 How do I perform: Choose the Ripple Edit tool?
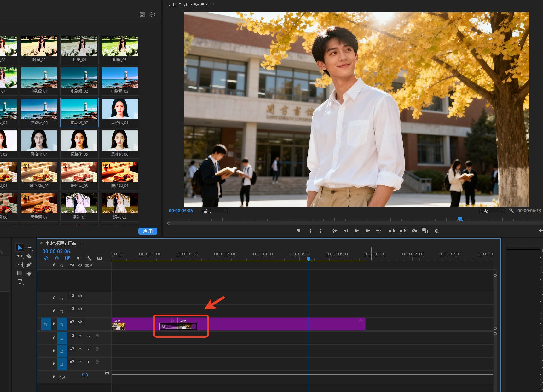[x=20, y=256]
